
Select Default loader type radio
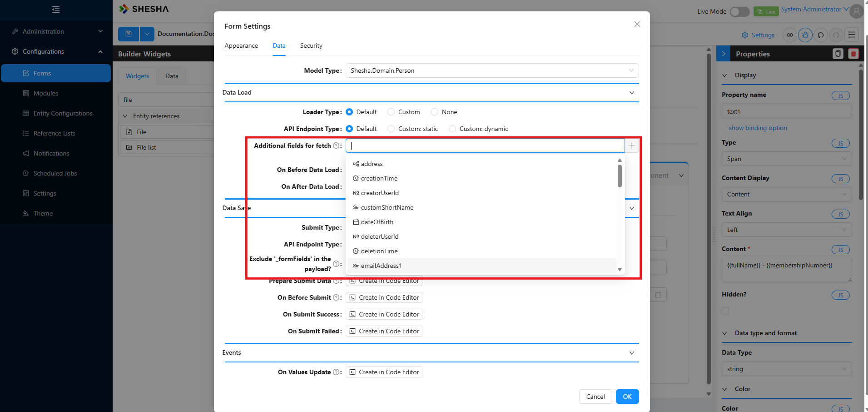pos(349,112)
